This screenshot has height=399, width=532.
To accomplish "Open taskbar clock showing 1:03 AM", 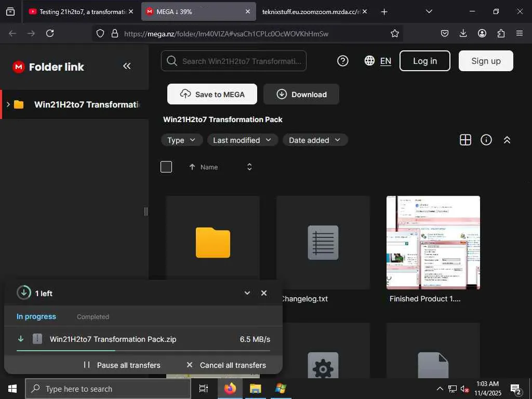I will [x=487, y=389].
